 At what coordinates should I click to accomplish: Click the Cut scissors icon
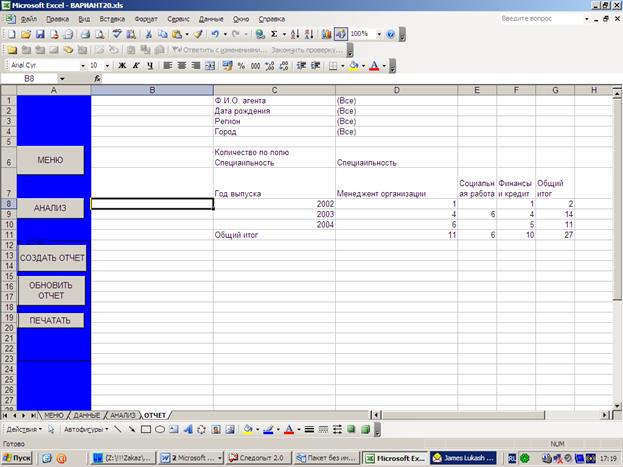pyautogui.click(x=149, y=34)
